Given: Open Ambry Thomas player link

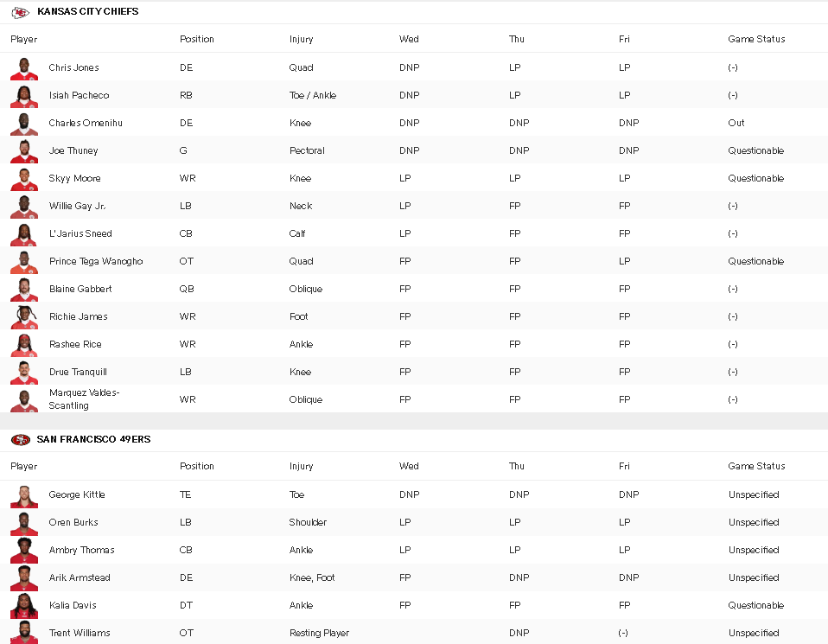Looking at the screenshot, I should (82, 550).
